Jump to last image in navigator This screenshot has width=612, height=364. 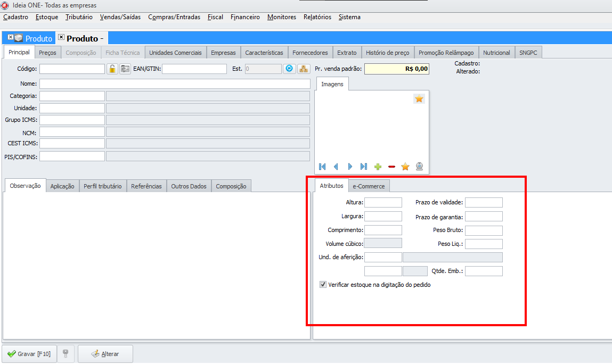(364, 167)
